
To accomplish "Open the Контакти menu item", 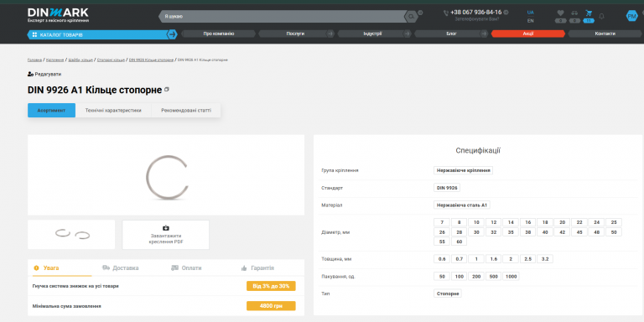I will [605, 34].
